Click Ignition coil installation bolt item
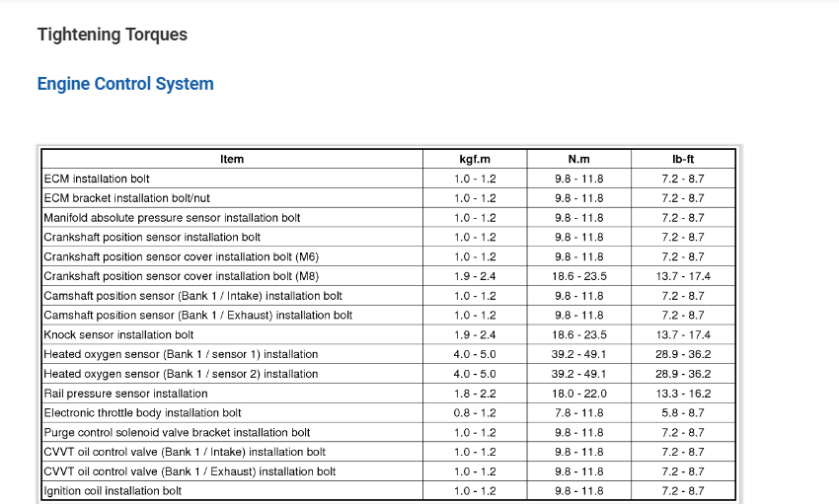Image resolution: width=839 pixels, height=504 pixels. pos(114,491)
